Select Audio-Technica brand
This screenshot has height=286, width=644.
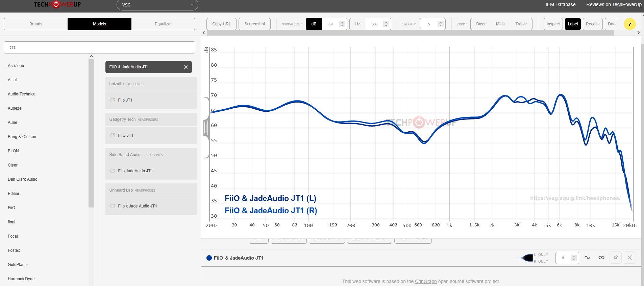coord(22,94)
